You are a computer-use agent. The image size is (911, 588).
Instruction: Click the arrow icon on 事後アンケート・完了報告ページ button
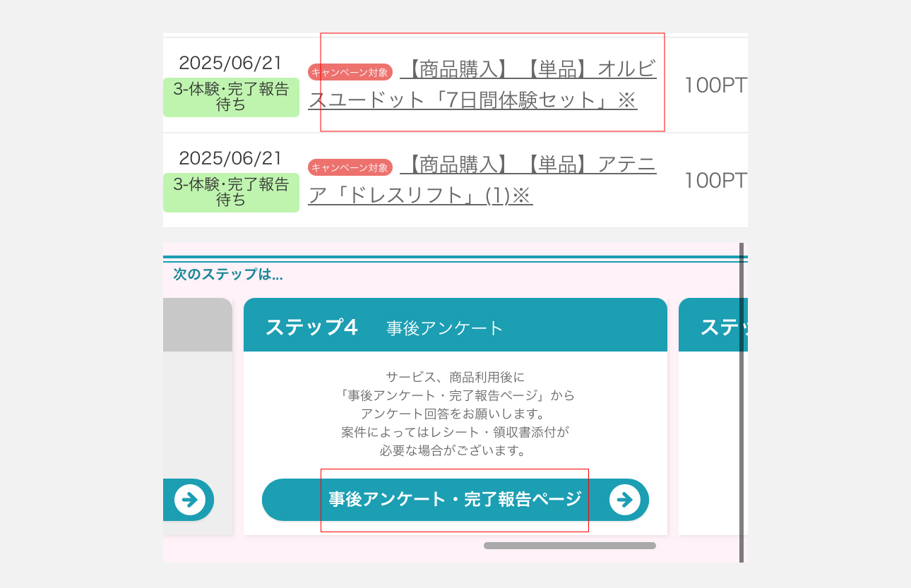[x=624, y=500]
